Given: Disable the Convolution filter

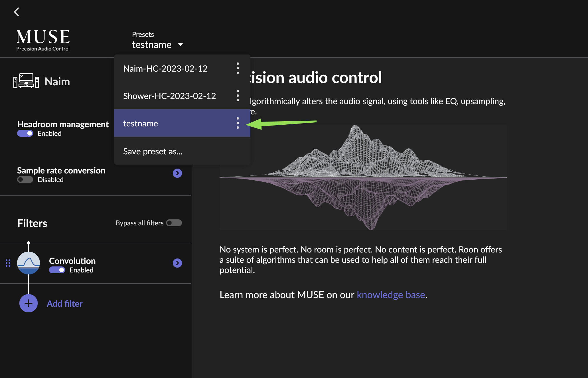Looking at the screenshot, I should coord(57,270).
